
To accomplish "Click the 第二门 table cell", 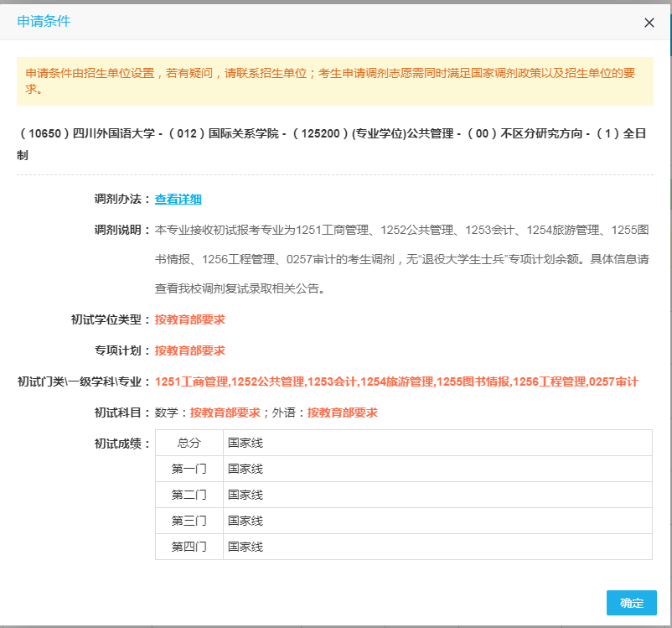I will tap(189, 495).
